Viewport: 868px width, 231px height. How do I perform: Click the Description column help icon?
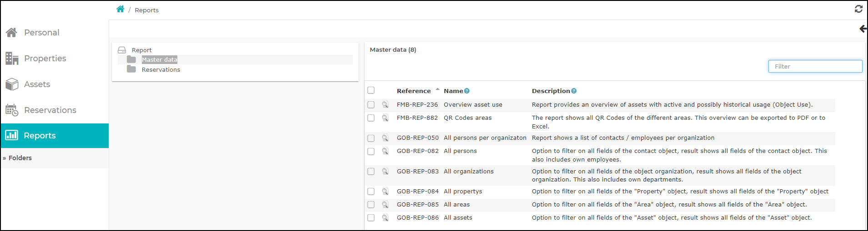(x=574, y=91)
